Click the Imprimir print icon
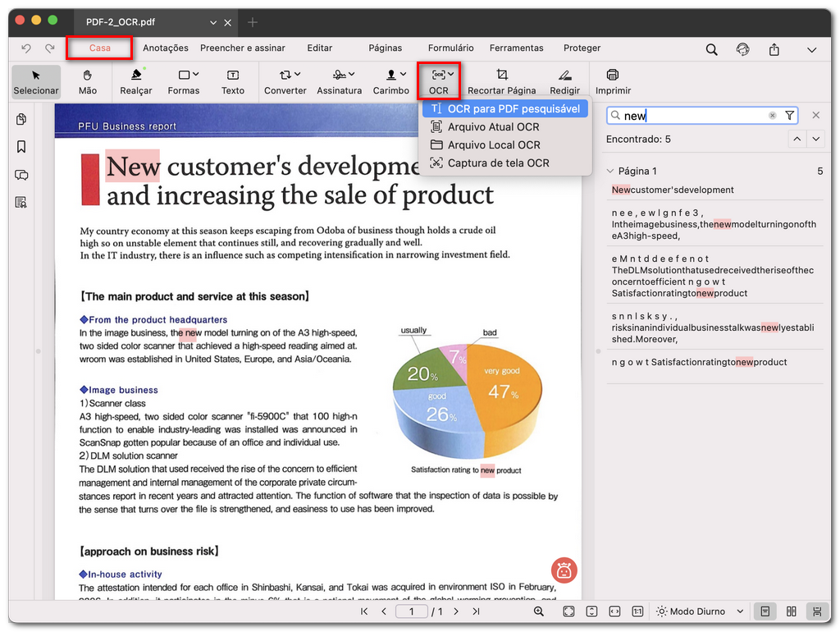The image size is (840, 632). 612,81
